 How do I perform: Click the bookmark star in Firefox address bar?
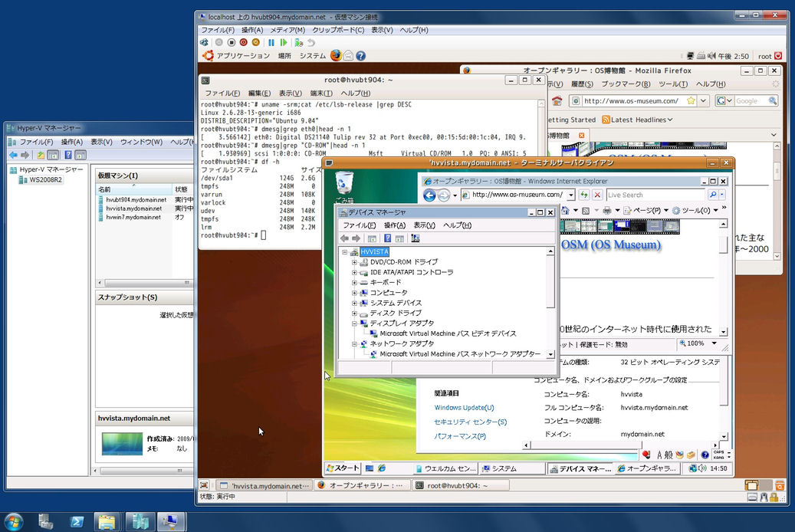(691, 101)
